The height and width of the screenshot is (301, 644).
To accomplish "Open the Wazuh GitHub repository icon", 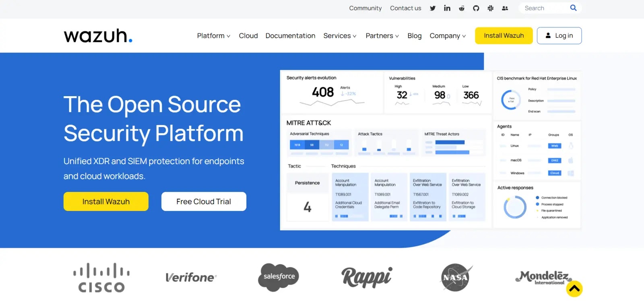I will pyautogui.click(x=476, y=8).
